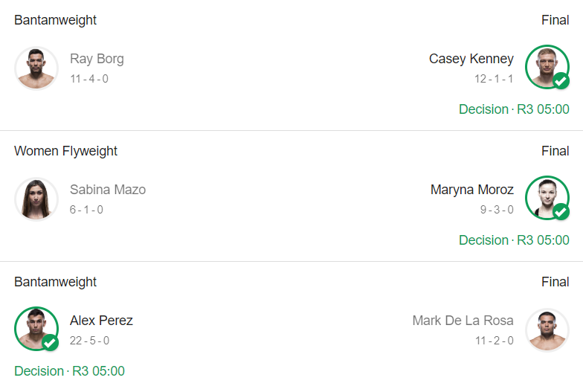This screenshot has height=392, width=583.
Task: Click Sabina Mazo's fighter avatar
Action: click(x=36, y=199)
